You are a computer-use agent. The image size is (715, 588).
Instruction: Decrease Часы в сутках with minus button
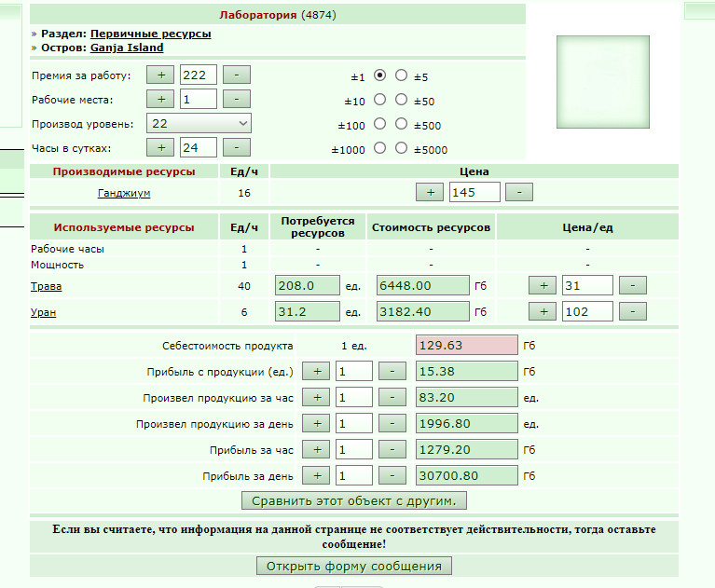click(x=236, y=147)
